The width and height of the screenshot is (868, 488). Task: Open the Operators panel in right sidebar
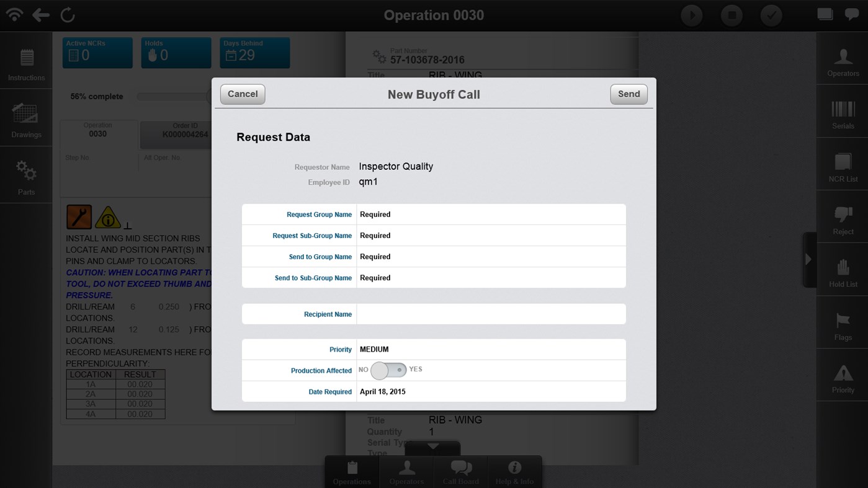[x=843, y=63]
